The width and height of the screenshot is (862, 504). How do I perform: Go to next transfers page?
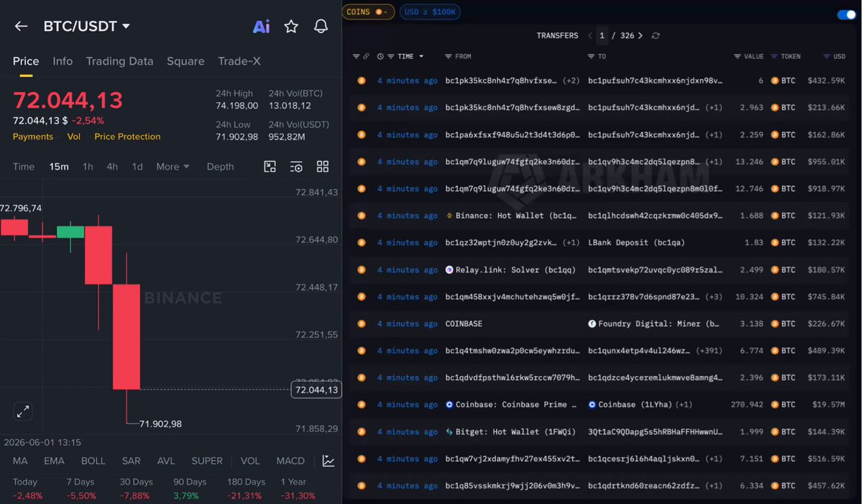tap(640, 36)
